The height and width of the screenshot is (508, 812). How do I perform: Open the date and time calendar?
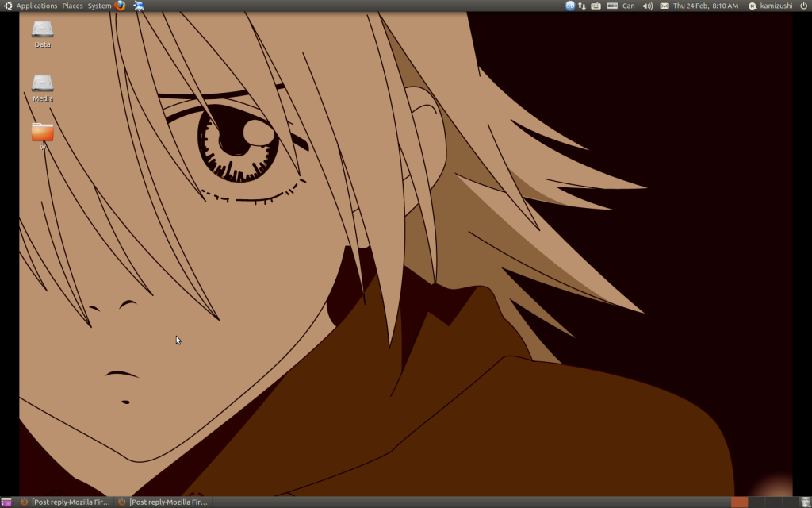pyautogui.click(x=705, y=6)
